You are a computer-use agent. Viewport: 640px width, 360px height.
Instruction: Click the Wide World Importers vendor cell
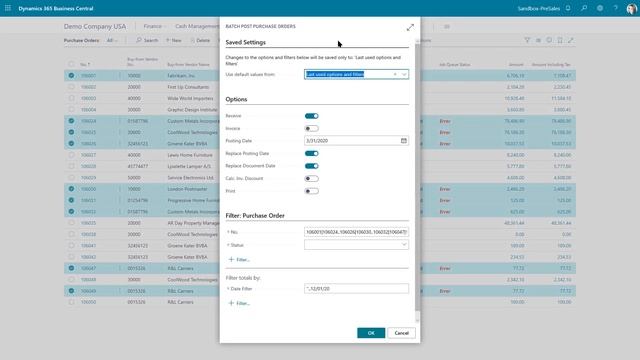coord(190,98)
